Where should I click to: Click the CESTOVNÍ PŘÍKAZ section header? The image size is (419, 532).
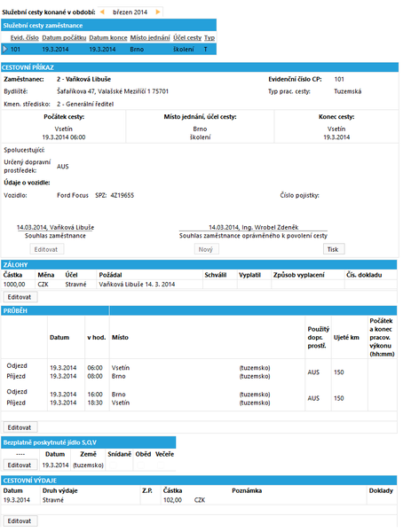[200, 67]
